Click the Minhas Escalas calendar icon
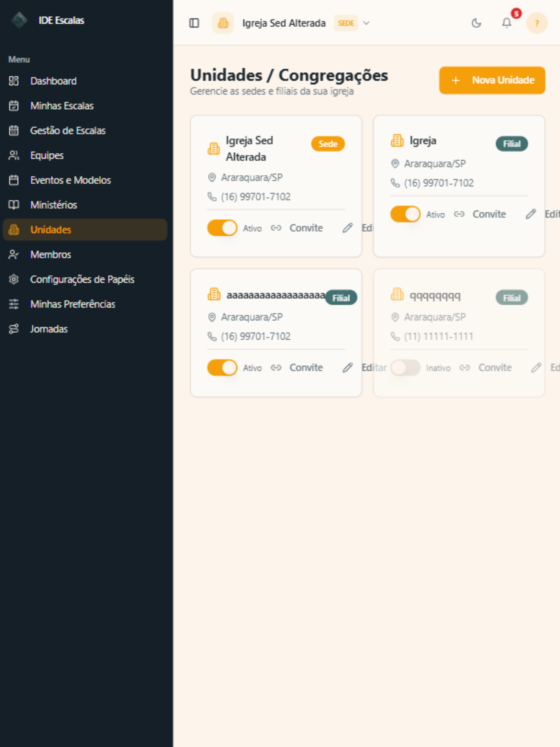The width and height of the screenshot is (560, 747). pyautogui.click(x=14, y=106)
